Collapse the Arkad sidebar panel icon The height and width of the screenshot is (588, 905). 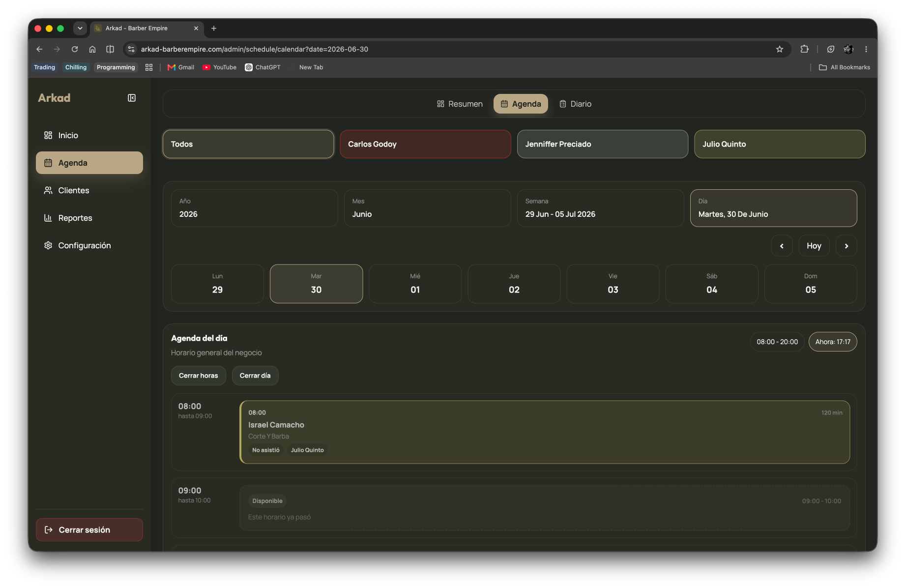[x=132, y=98]
